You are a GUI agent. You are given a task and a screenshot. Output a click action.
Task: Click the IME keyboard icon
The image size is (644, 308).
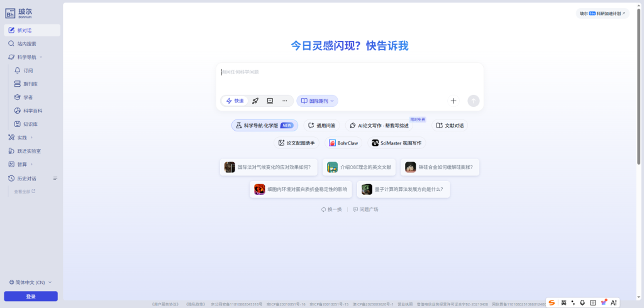592,303
